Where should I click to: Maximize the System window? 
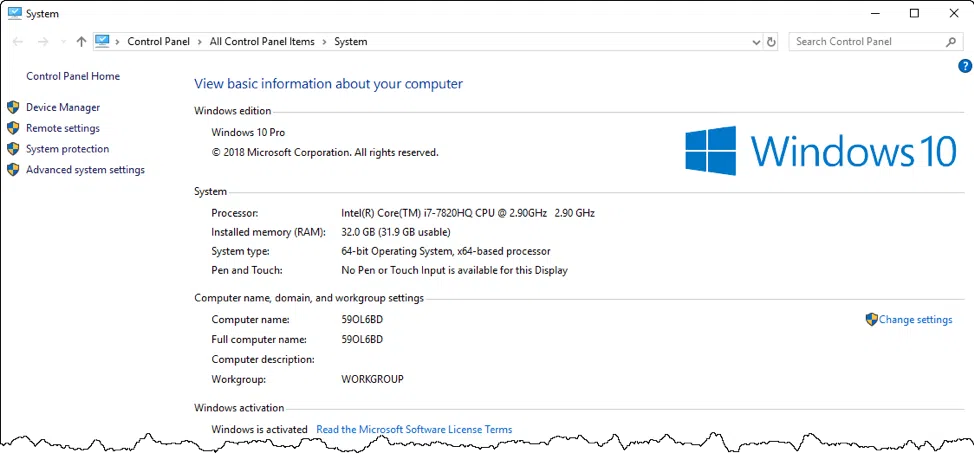(914, 14)
